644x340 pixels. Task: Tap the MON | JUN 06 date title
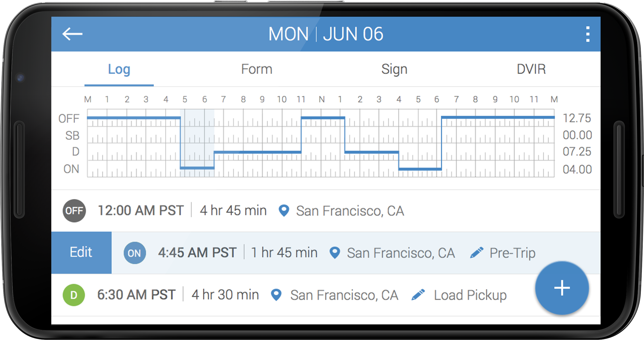pos(325,34)
